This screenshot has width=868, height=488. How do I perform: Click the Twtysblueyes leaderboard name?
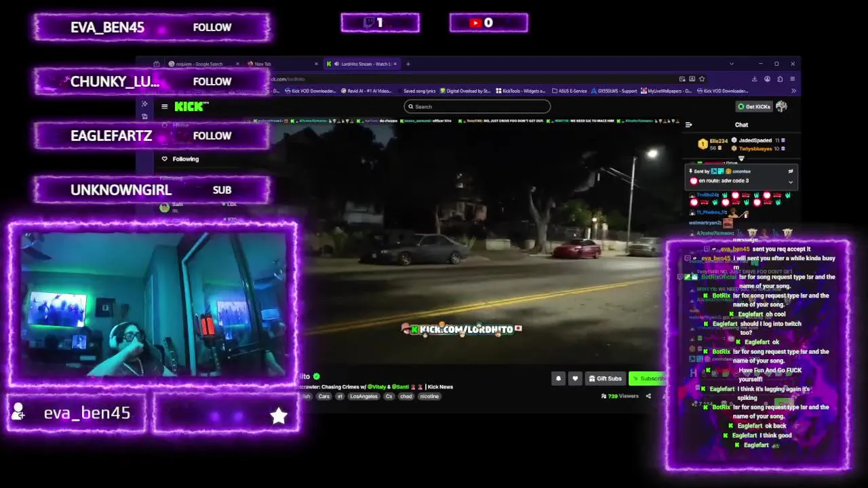point(755,148)
